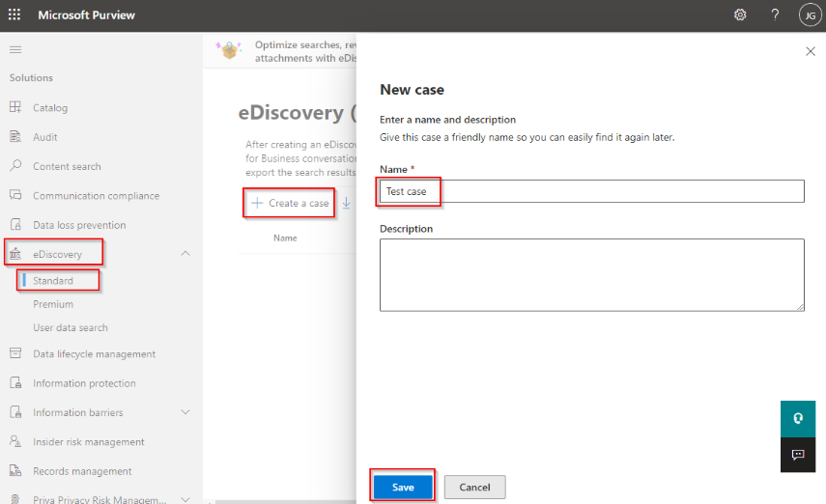Collapse the eDiscovery section chevron
Screen dimensions: 826x504
pyautogui.click(x=186, y=254)
